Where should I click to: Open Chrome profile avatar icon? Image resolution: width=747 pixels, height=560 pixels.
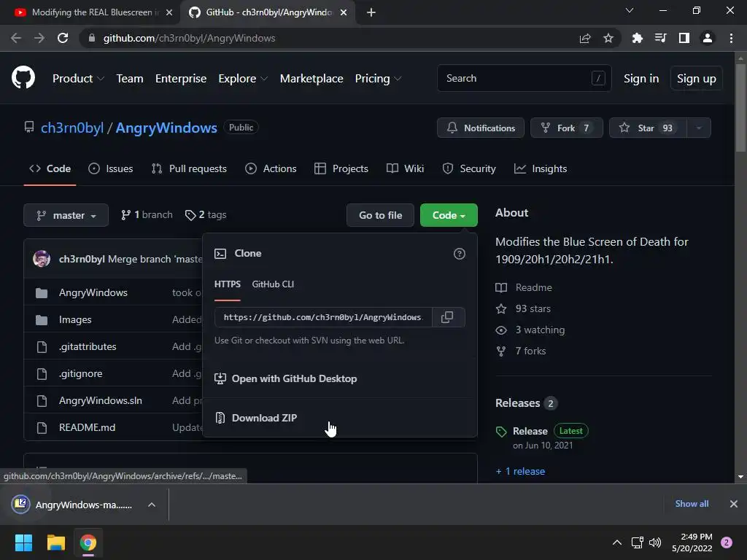708,38
